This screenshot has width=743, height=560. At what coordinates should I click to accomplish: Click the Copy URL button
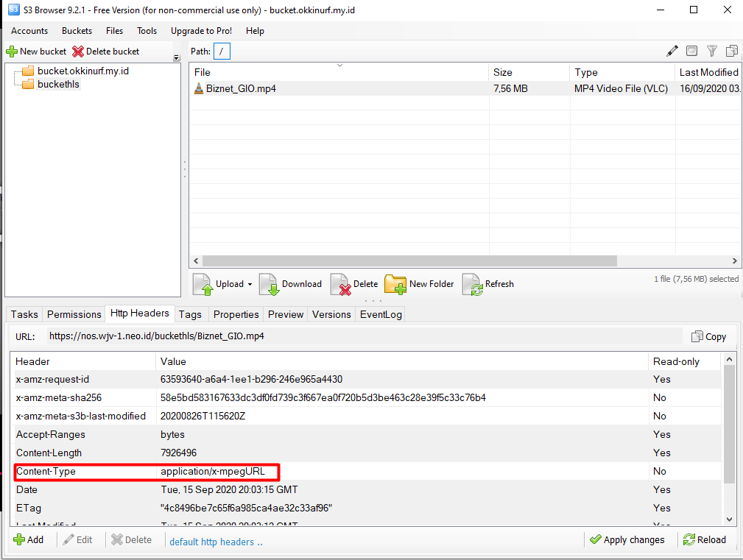coord(709,336)
